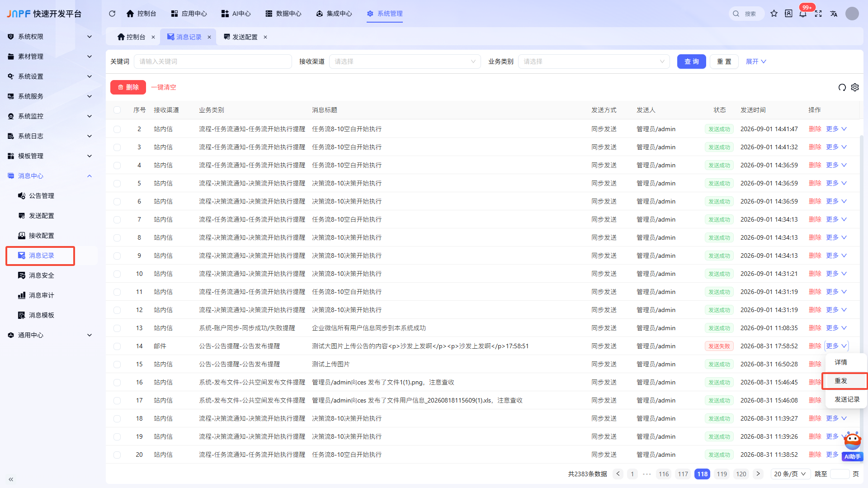
Task: Expand more filters with 展开
Action: [756, 62]
